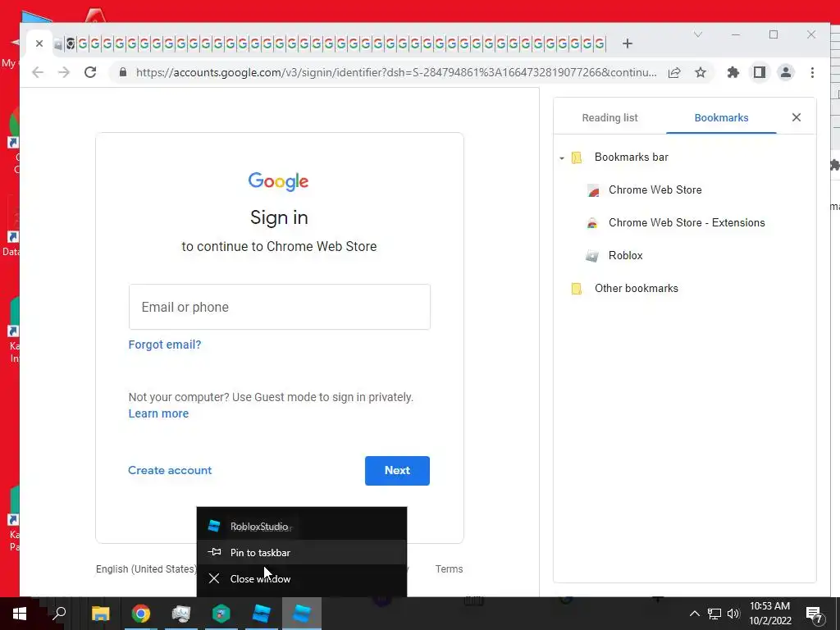Open the tab search dropdown chevron
840x630 pixels.
(697, 34)
